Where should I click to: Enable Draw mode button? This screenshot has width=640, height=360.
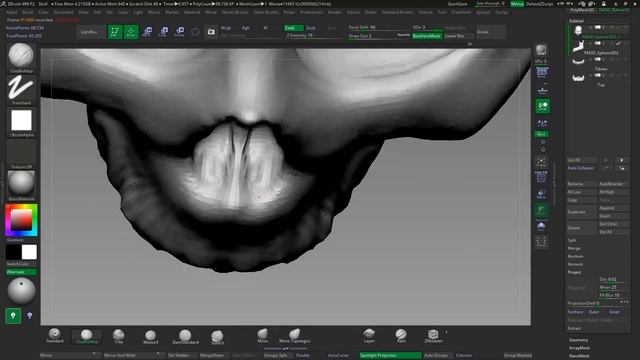[x=131, y=32]
